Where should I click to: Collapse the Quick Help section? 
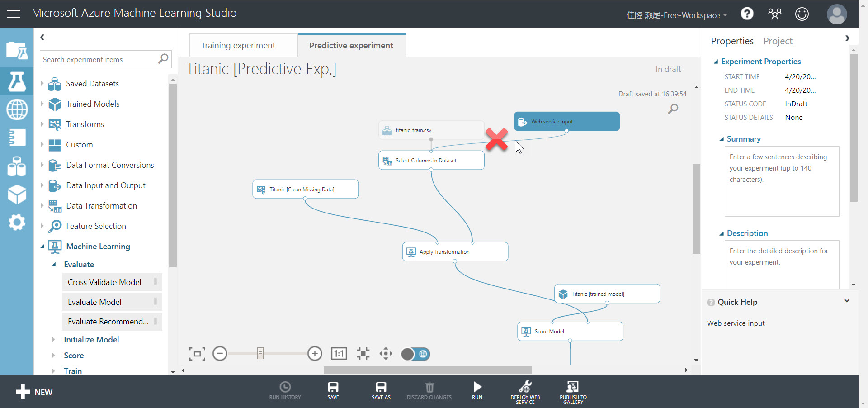coord(847,301)
